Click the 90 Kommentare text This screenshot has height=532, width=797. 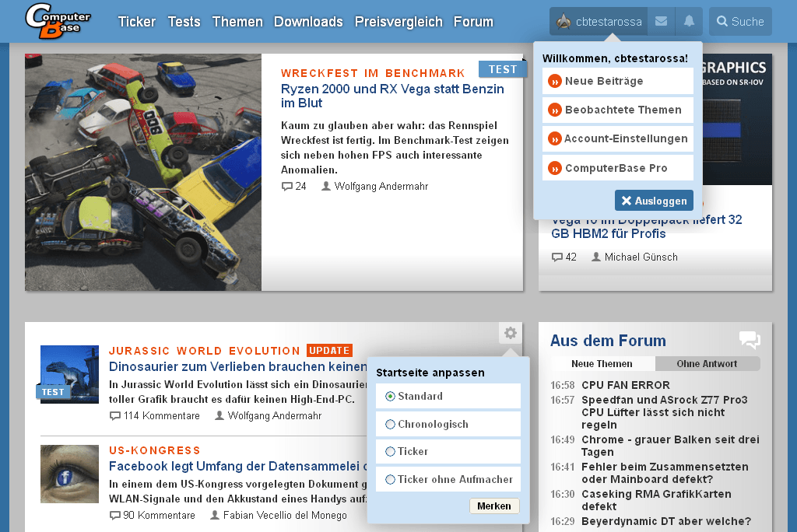click(x=159, y=515)
